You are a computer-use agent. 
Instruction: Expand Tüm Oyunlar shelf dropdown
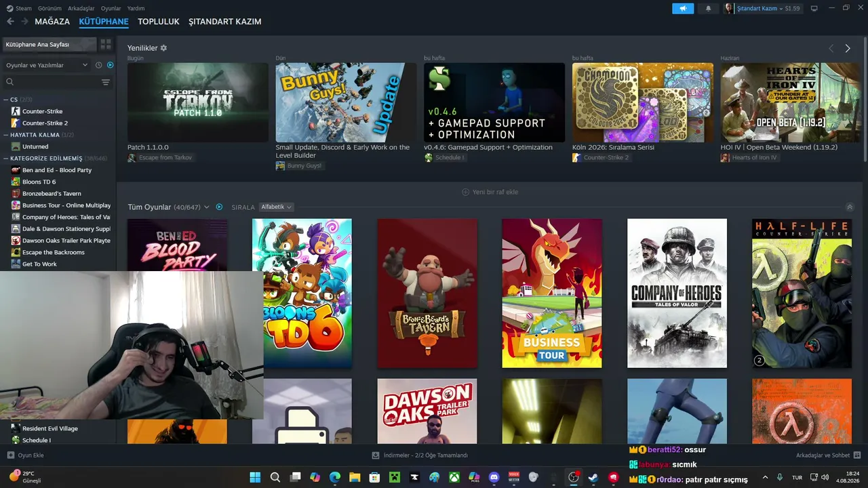pos(207,207)
